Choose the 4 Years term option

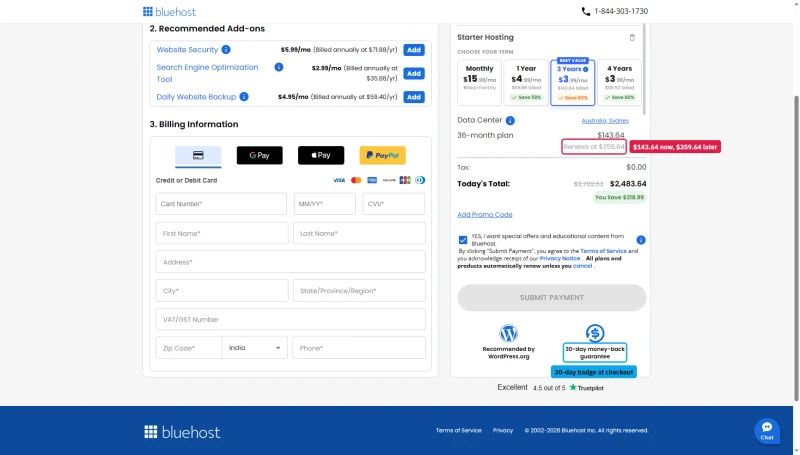click(619, 82)
